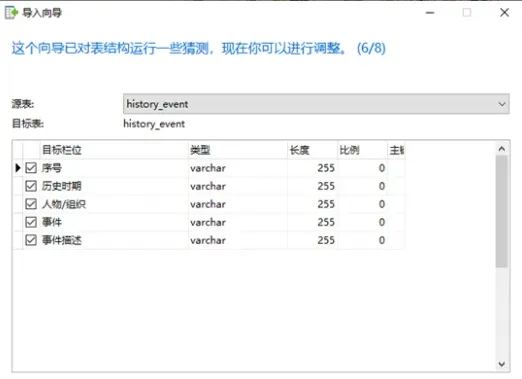
Task: Click primary key cell for 序号 row
Action: point(396,168)
